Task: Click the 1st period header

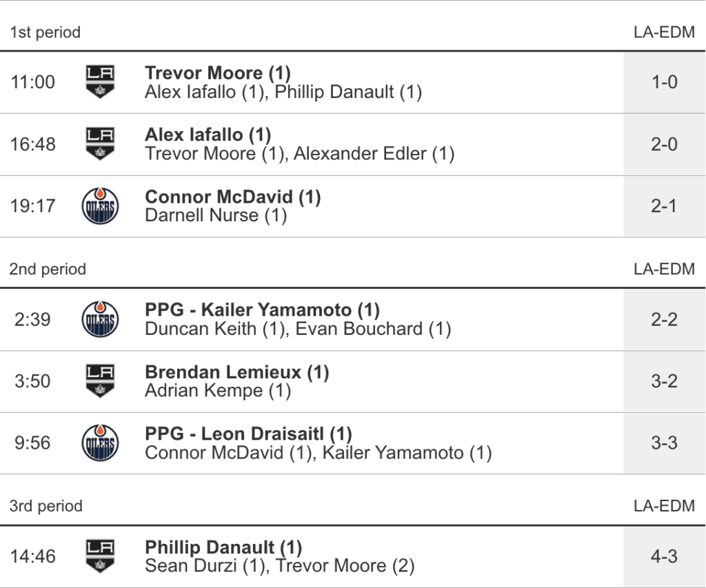Action: pyautogui.click(x=45, y=32)
